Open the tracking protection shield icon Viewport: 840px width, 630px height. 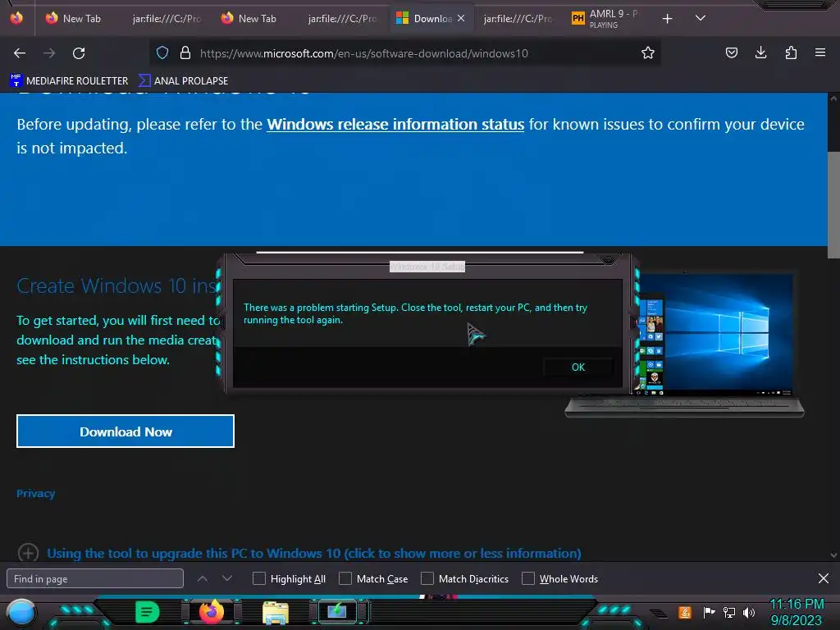tap(162, 52)
